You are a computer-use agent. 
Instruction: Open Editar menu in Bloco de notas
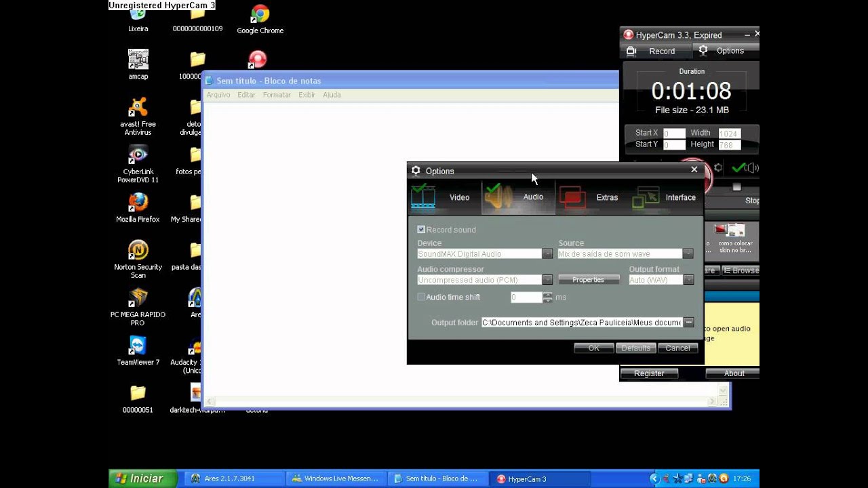coord(246,95)
